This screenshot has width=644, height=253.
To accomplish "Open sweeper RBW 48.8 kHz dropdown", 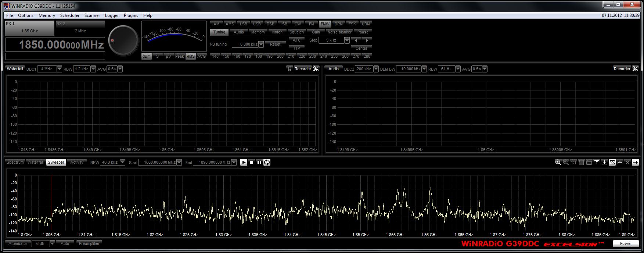I will click(123, 163).
